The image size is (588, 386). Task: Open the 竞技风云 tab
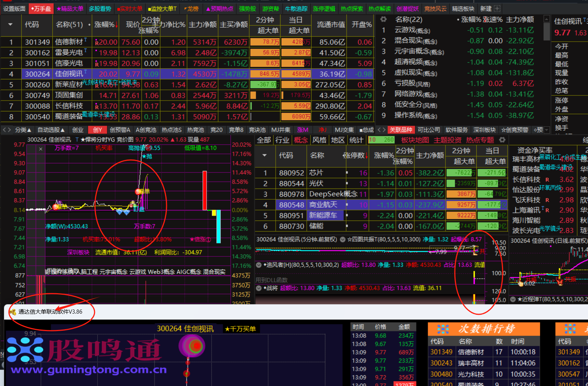click(x=436, y=9)
